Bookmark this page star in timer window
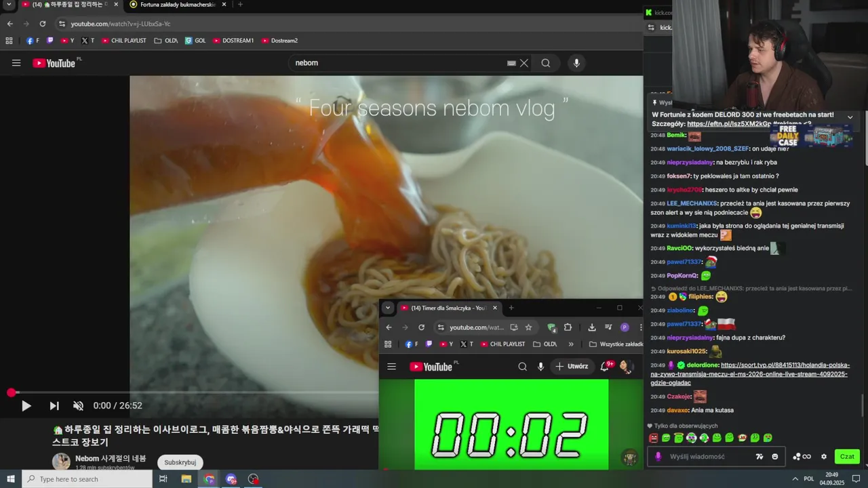Viewport: 868px width, 488px height. click(x=528, y=327)
